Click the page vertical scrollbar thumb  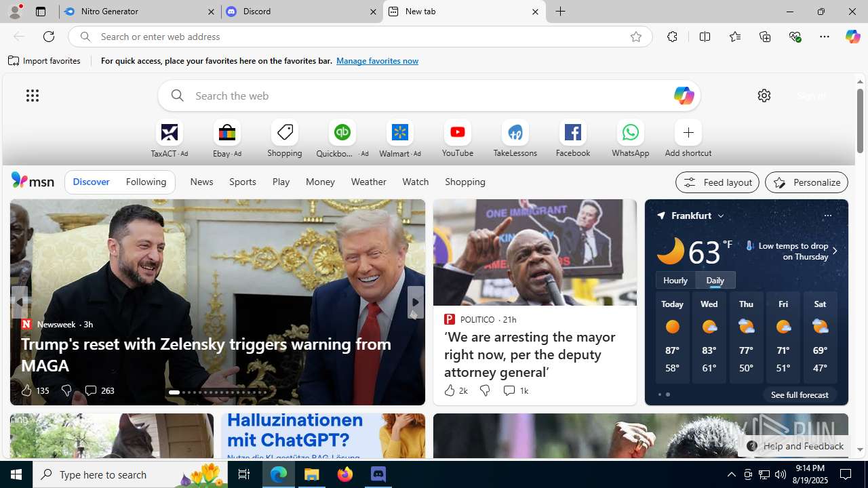pos(860,121)
